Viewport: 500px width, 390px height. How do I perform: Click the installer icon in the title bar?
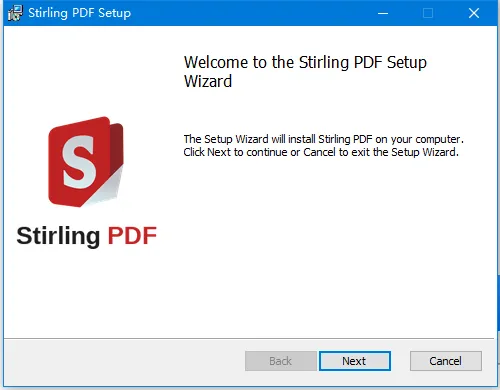[x=15, y=13]
